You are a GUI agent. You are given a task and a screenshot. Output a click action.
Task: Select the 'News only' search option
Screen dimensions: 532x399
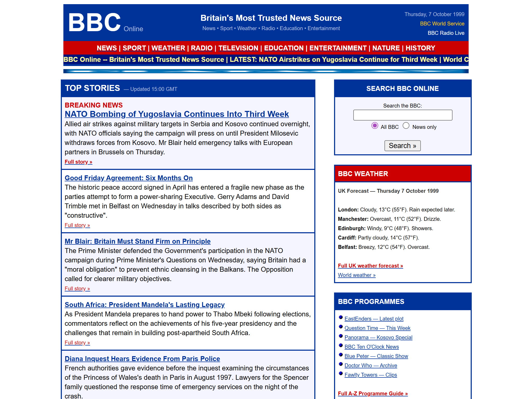coord(406,125)
